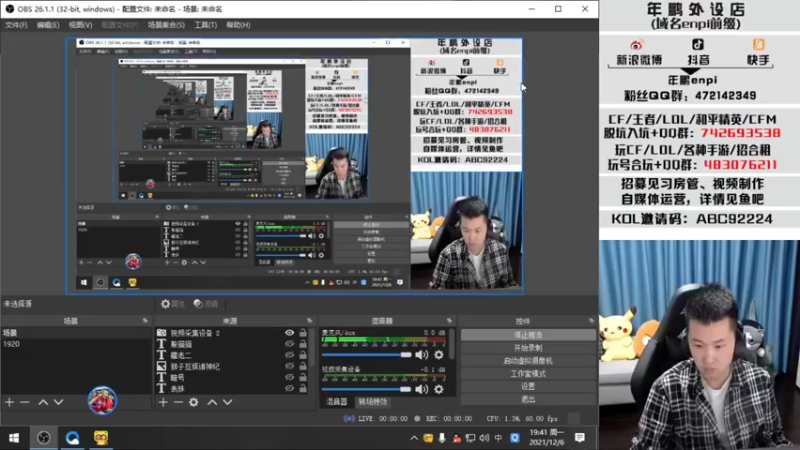The image size is (800, 450).
Task: Click the 停止推流 button
Action: click(x=528, y=335)
